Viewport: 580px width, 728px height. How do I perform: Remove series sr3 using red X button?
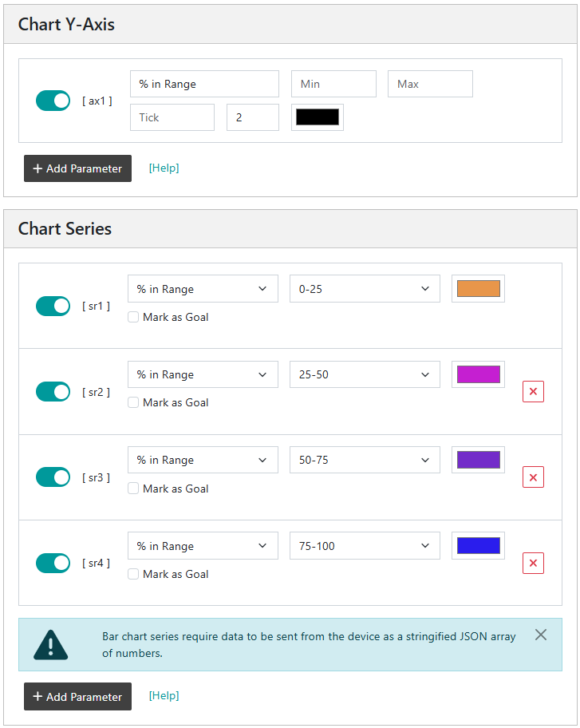pyautogui.click(x=533, y=477)
